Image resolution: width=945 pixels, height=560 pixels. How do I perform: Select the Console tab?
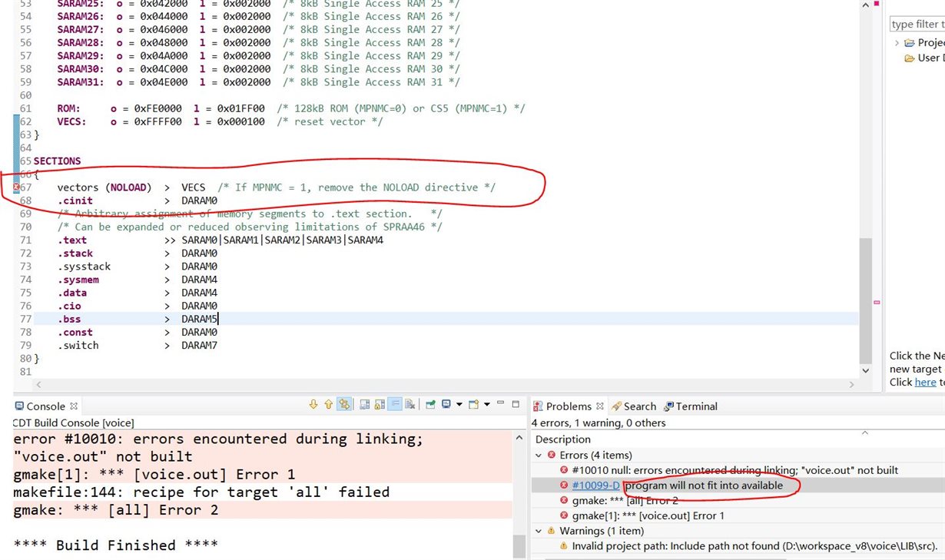(x=46, y=406)
